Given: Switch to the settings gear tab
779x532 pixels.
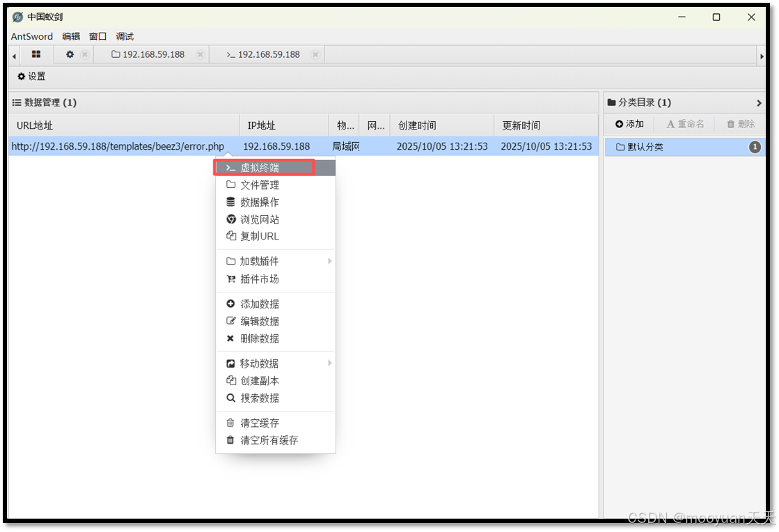Looking at the screenshot, I should pos(70,54).
